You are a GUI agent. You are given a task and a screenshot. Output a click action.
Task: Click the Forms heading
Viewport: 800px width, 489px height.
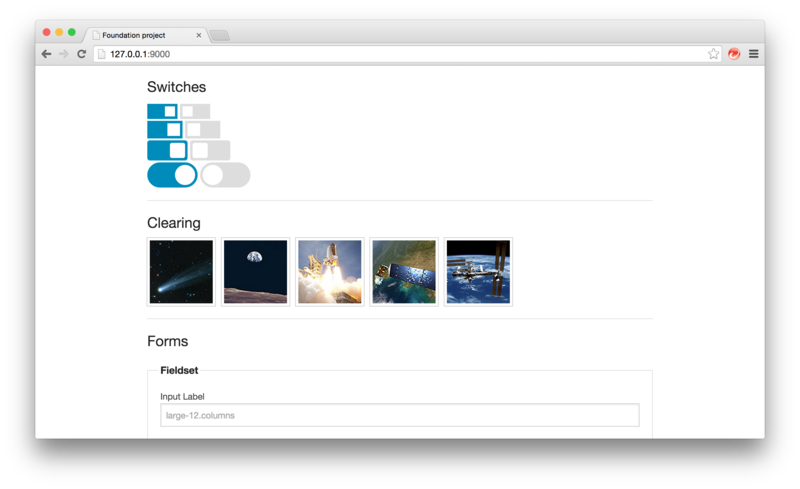pyautogui.click(x=167, y=341)
